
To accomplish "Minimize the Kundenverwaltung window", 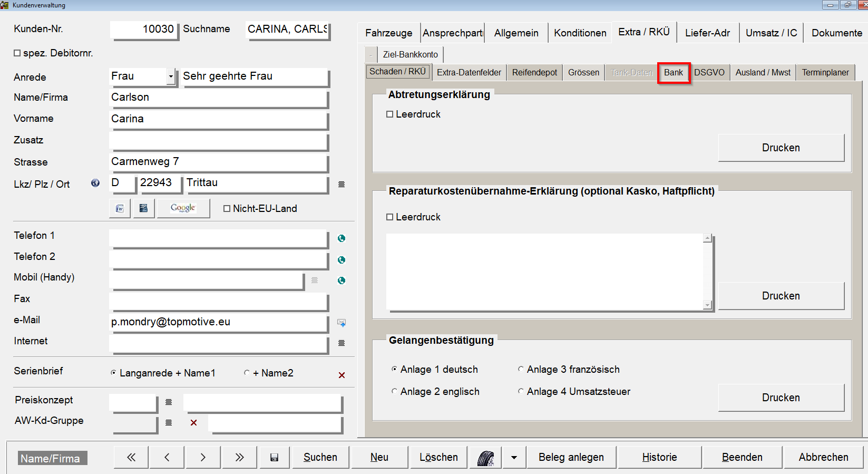I will [831, 5].
